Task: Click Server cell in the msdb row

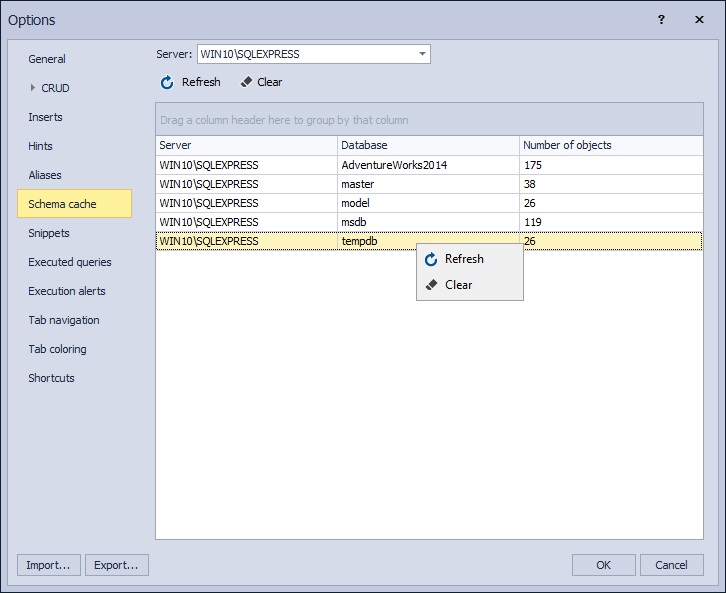Action: (246, 222)
